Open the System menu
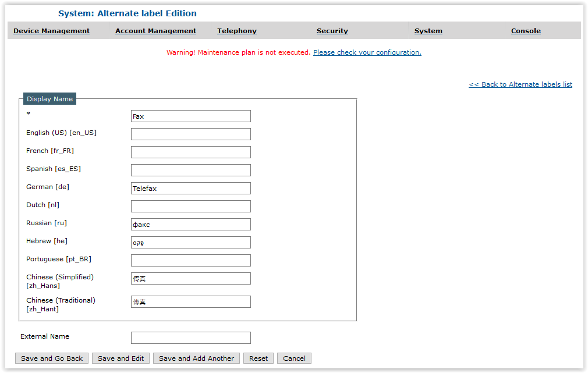The width and height of the screenshot is (588, 373). 428,31
